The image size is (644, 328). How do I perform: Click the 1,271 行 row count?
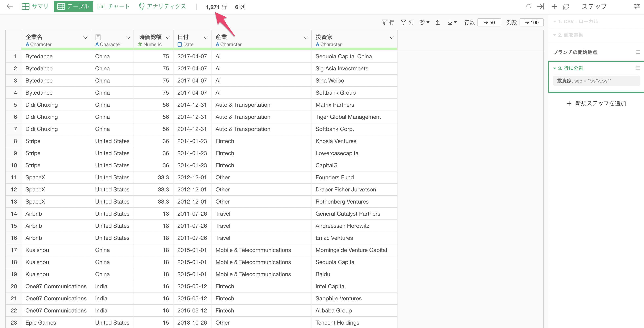[x=216, y=7]
